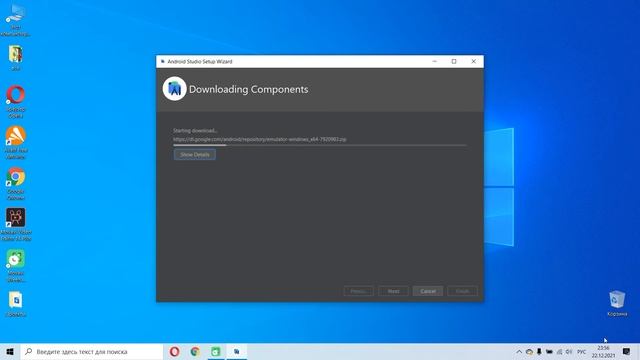
Task: Open the Movavi Video Editor desktop shortcut
Action: [x=16, y=218]
